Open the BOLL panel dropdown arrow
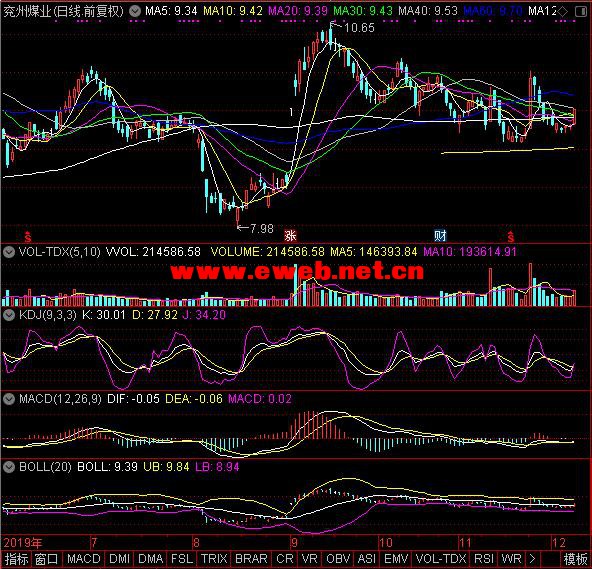This screenshot has height=569, width=592. point(9,467)
